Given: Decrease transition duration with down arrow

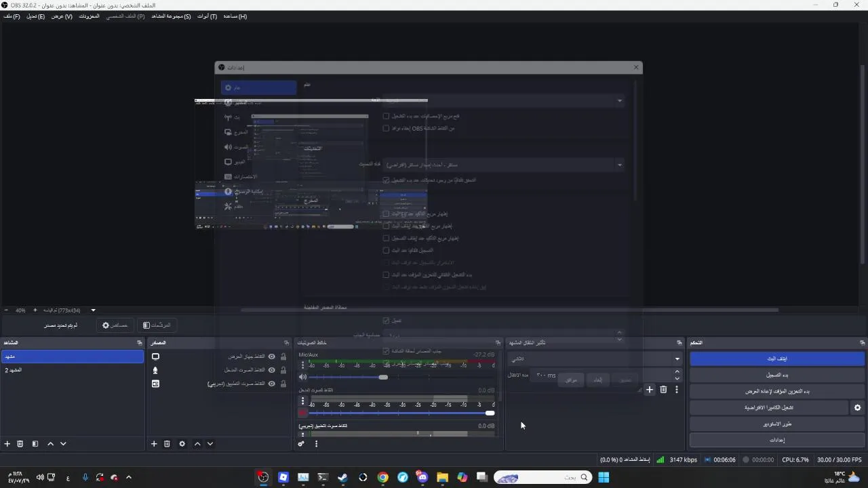Looking at the screenshot, I should coord(677,378).
